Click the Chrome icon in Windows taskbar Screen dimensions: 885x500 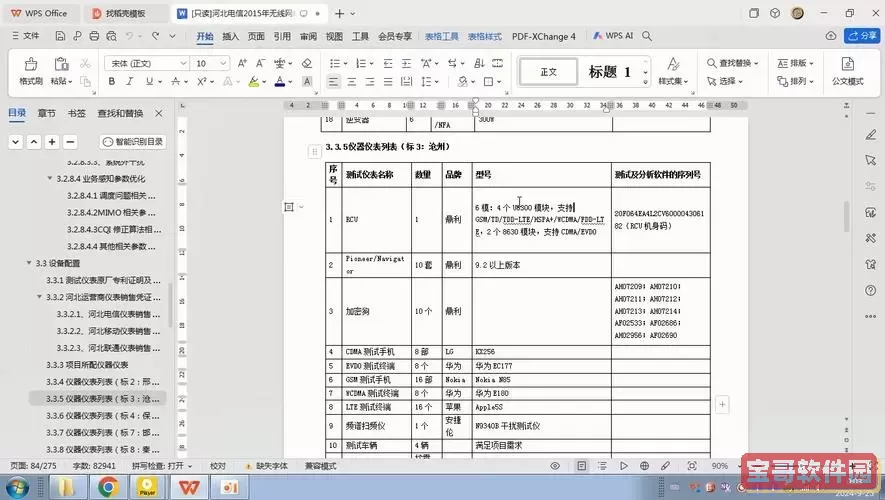click(x=108, y=486)
